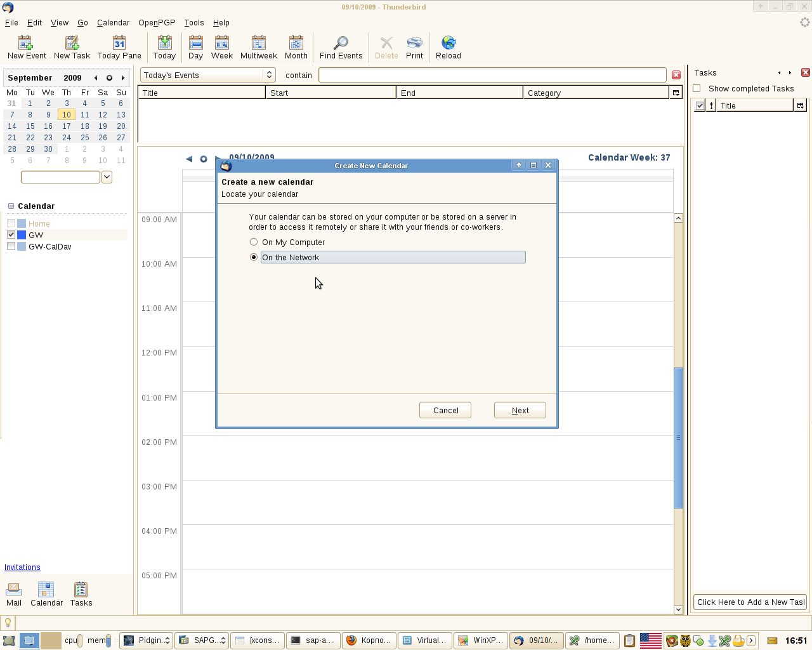Toggle the Home calendar checkbox
Screen dimensions: 812x650
[11, 223]
